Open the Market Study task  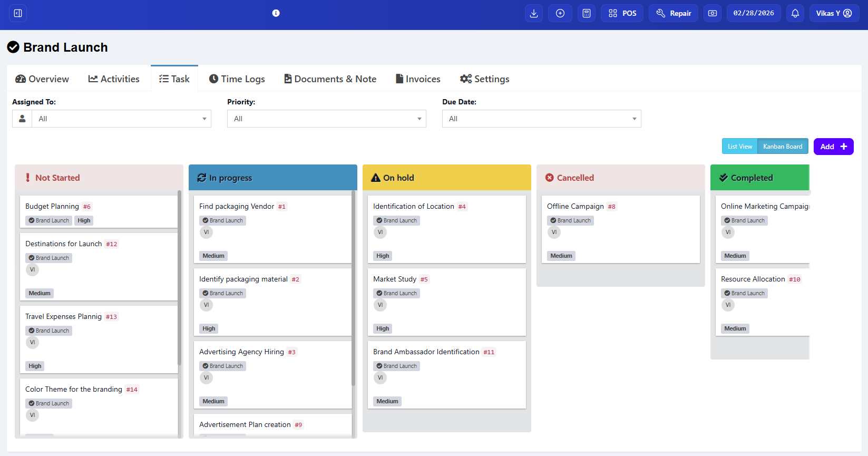(395, 279)
